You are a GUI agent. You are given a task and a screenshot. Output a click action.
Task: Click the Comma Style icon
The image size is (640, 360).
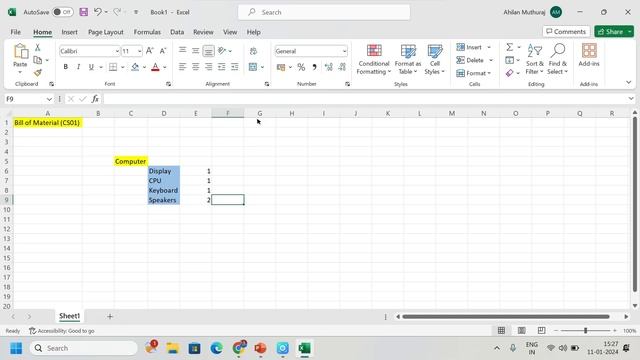coord(314,67)
